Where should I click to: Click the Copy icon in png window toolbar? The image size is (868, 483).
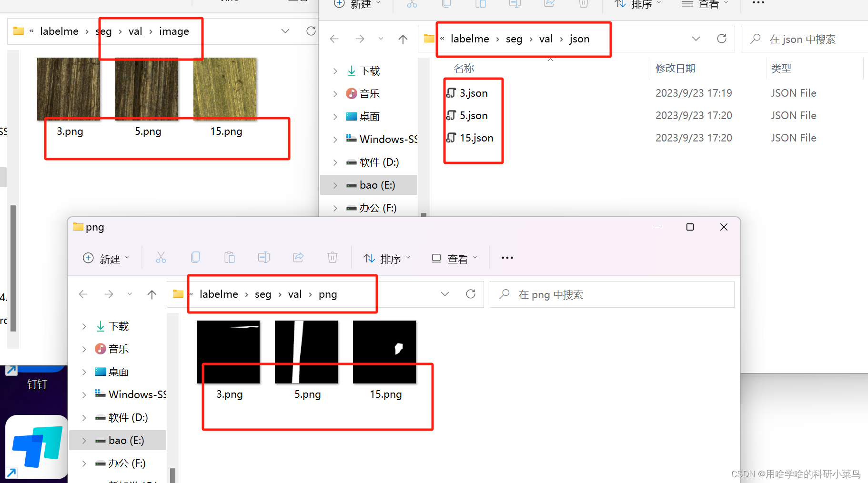pyautogui.click(x=195, y=258)
